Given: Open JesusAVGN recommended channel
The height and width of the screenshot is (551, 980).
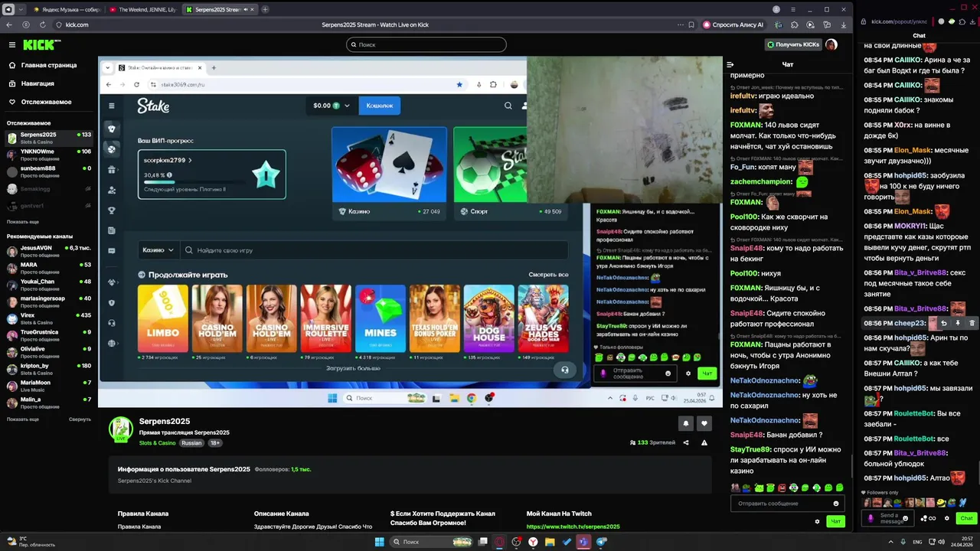Looking at the screenshot, I should coord(49,251).
